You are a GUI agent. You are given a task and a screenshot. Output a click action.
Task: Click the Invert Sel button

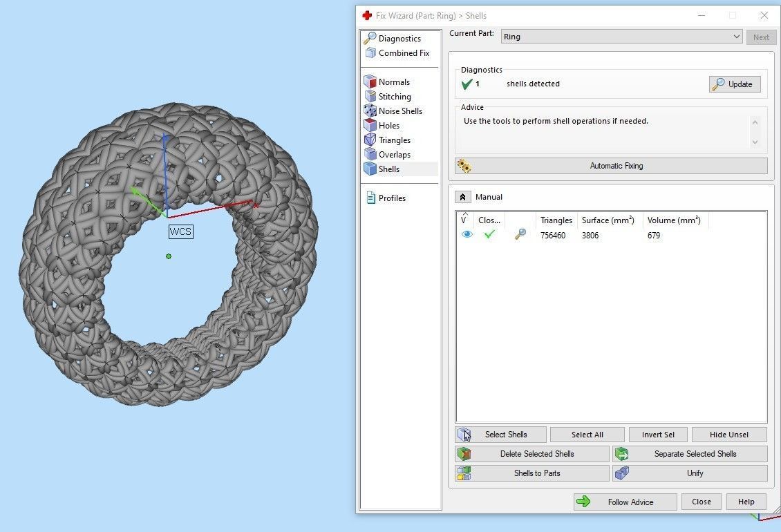[x=658, y=435]
